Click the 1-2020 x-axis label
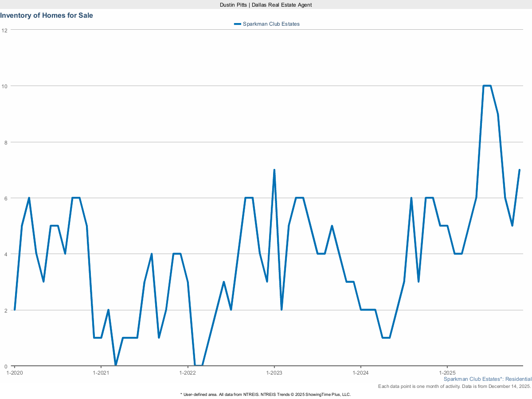 14,373
